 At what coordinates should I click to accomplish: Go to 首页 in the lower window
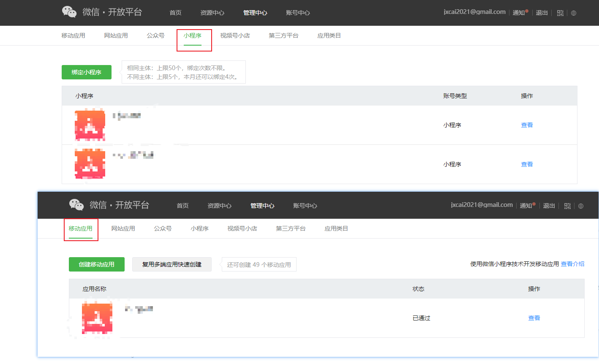[182, 206]
